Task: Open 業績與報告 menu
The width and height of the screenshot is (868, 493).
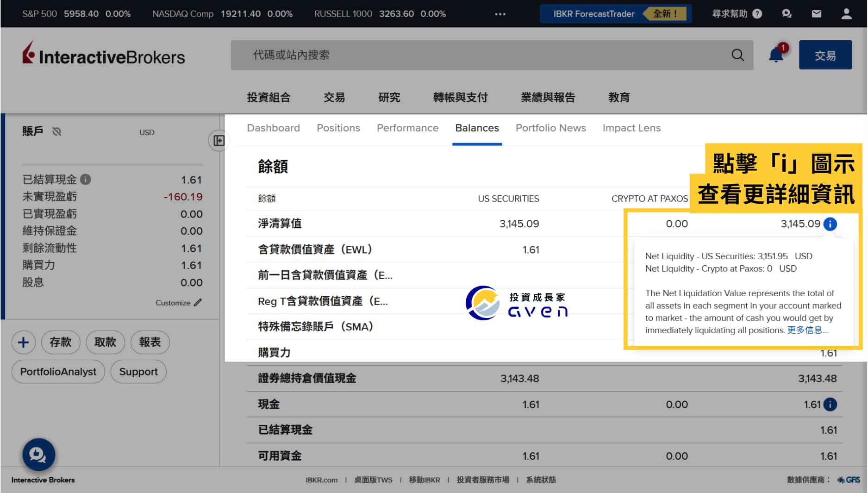Action: pyautogui.click(x=548, y=97)
